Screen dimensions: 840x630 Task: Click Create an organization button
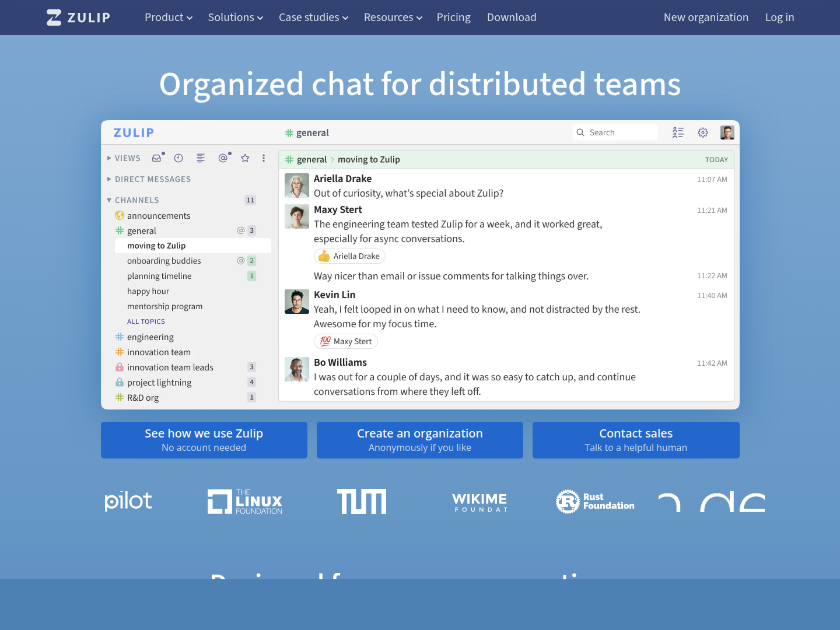click(x=420, y=440)
